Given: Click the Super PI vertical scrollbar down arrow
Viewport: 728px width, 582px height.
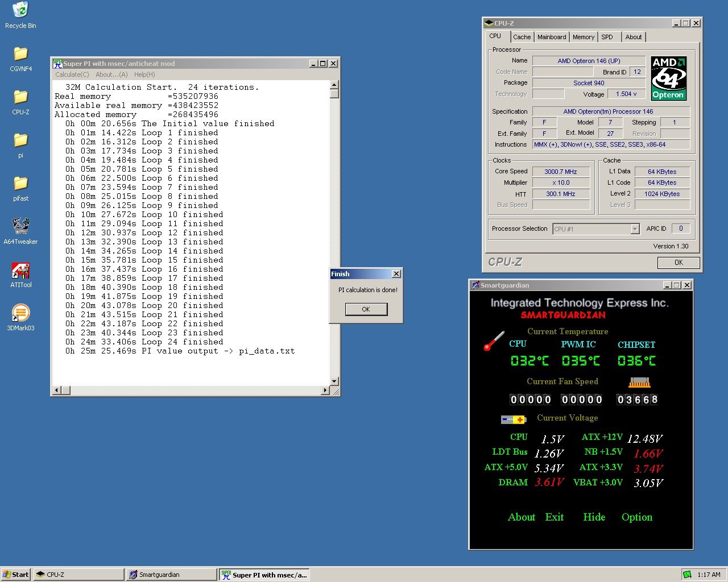Looking at the screenshot, I should pyautogui.click(x=334, y=381).
